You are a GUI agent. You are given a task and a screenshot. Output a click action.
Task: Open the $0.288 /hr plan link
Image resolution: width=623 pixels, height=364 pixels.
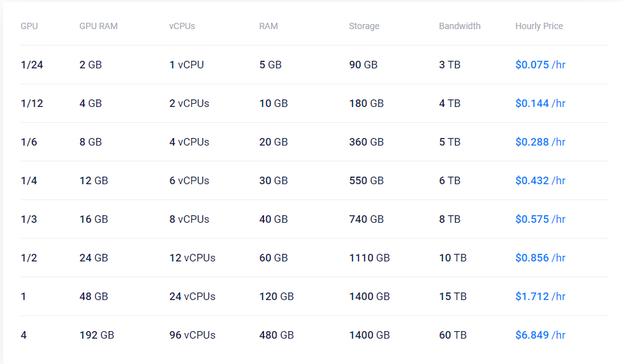coord(540,142)
